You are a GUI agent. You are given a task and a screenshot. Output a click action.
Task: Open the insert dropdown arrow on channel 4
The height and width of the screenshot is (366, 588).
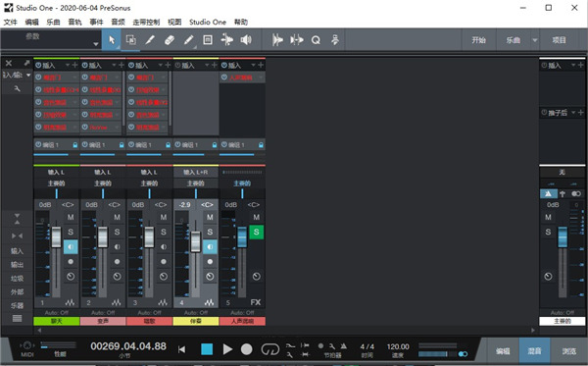(207, 65)
